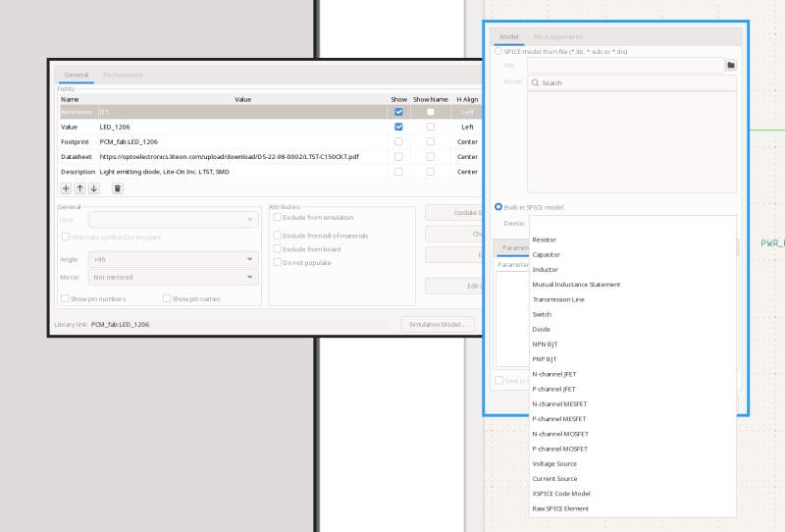785x532 pixels.
Task: Toggle Show checkbox for Reference row
Action: [x=398, y=112]
